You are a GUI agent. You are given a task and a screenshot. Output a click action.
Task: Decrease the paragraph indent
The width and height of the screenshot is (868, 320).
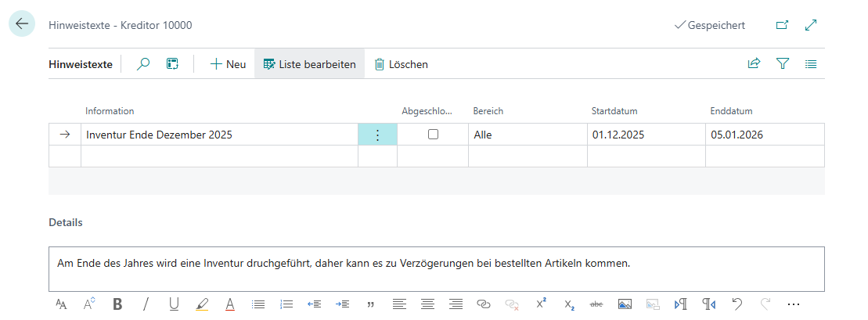tap(315, 304)
